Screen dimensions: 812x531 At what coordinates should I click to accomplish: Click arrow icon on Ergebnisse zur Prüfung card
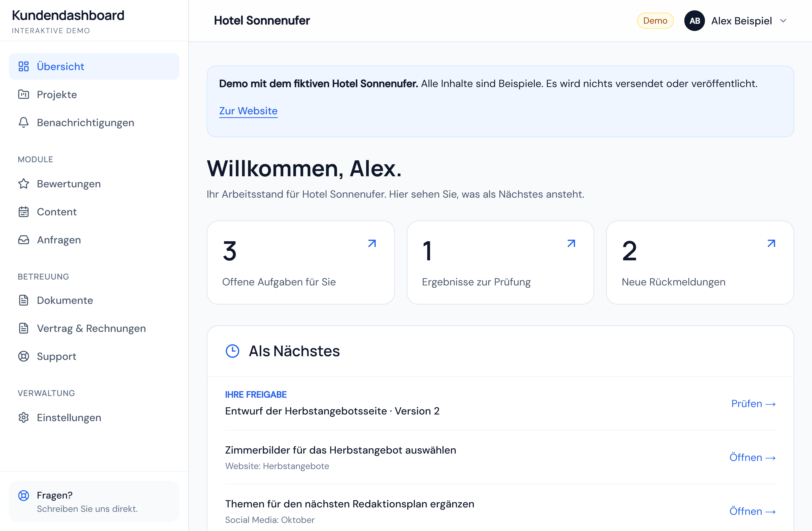pyautogui.click(x=572, y=243)
